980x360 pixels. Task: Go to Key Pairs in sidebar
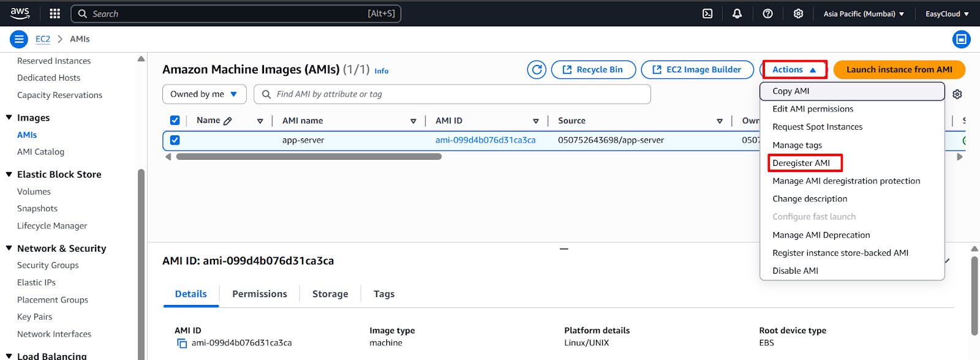[x=34, y=317]
